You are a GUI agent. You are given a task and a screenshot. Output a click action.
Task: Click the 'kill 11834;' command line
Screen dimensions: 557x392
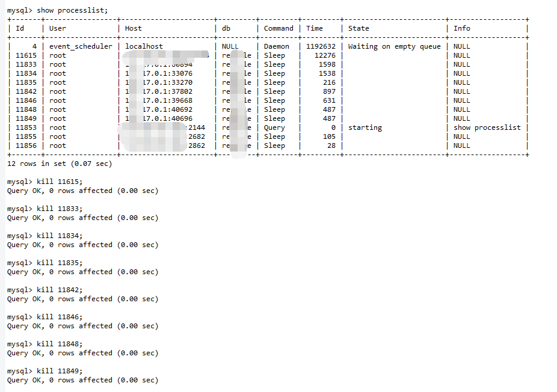tap(60, 236)
